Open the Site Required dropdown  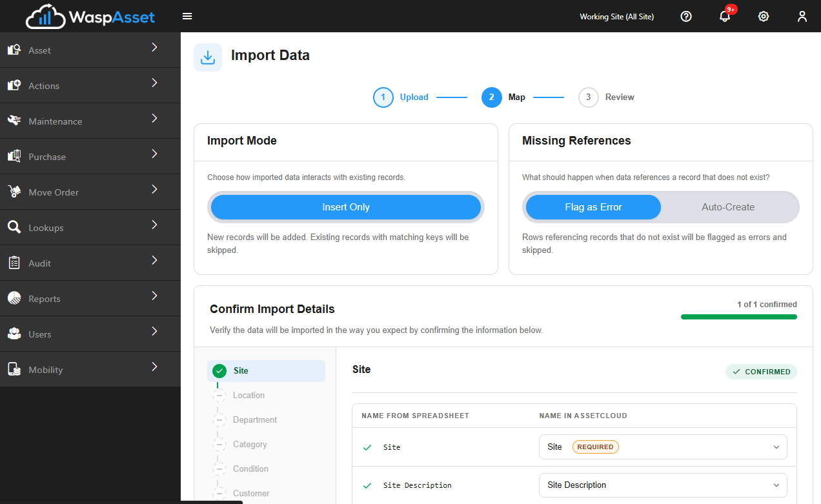[x=663, y=447]
